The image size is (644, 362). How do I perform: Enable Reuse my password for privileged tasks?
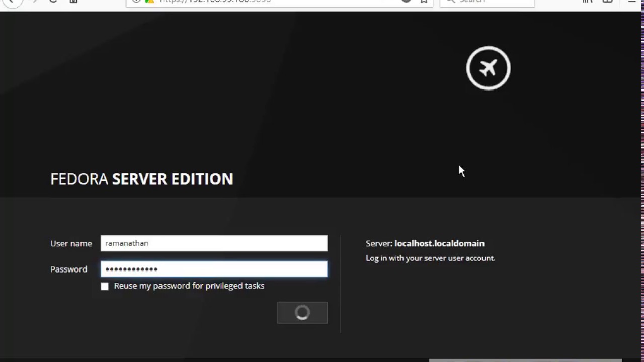click(x=105, y=286)
